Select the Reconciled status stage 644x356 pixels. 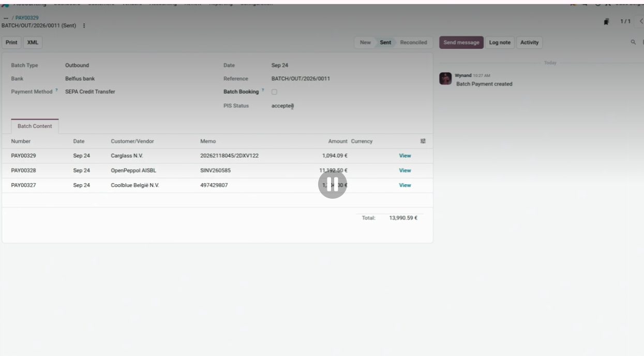[413, 42]
